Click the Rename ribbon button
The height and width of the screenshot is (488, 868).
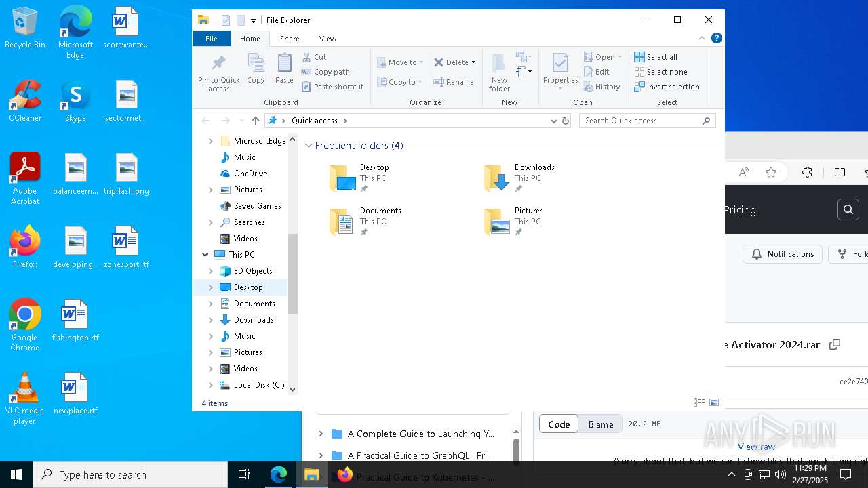tap(454, 82)
